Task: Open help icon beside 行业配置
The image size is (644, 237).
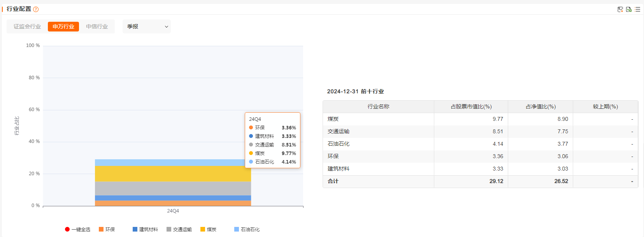Action: click(x=36, y=9)
